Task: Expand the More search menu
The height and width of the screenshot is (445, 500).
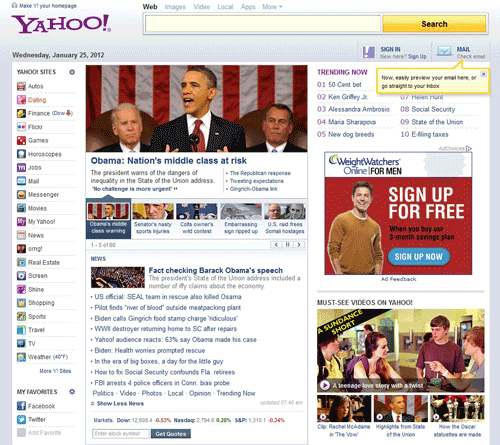Action: point(272,7)
